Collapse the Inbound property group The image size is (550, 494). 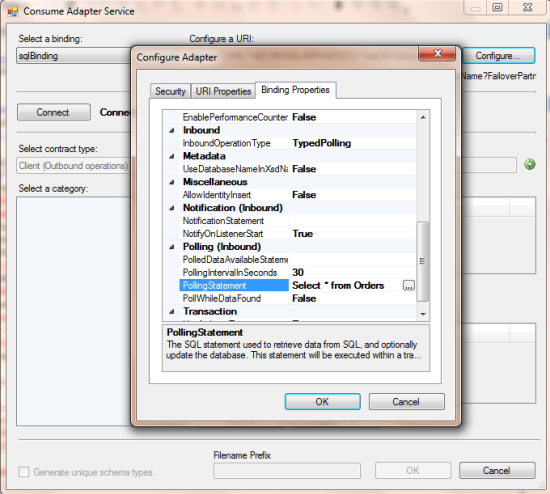tap(172, 131)
